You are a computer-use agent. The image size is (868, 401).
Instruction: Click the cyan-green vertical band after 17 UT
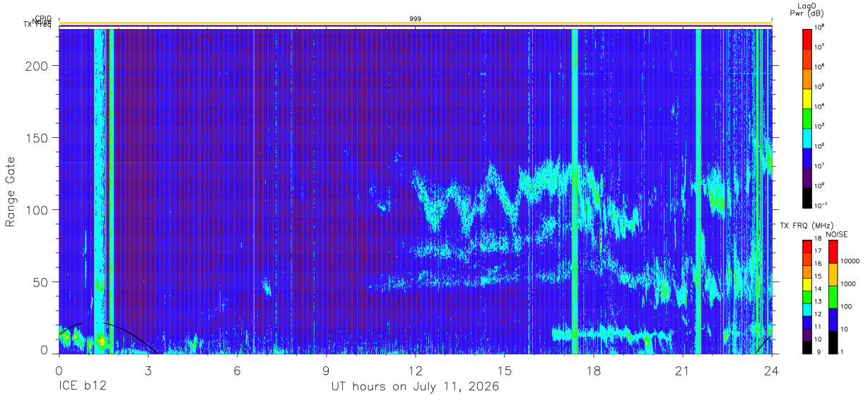(x=575, y=191)
